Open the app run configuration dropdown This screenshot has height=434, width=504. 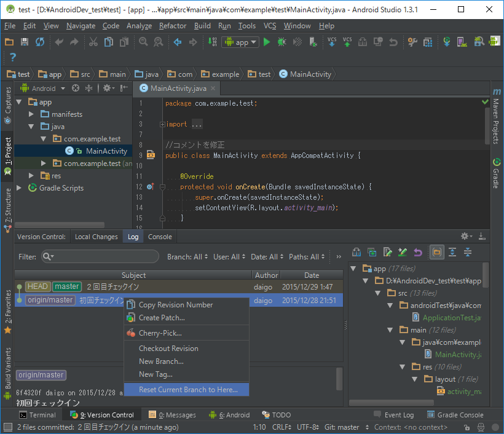pos(240,42)
